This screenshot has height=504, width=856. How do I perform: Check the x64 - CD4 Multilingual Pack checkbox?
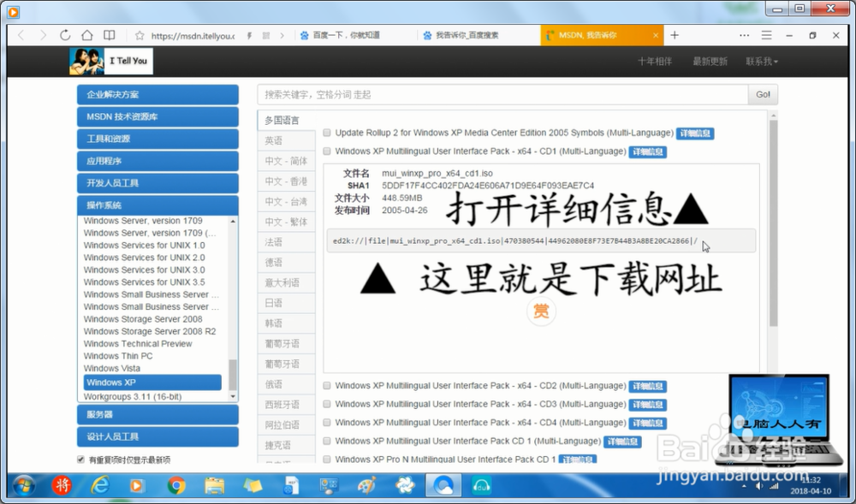326,423
